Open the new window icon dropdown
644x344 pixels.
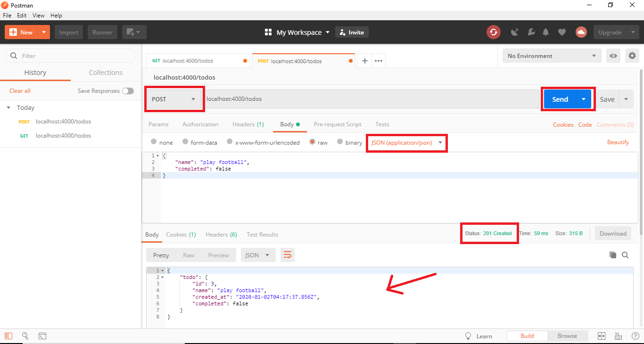(x=134, y=32)
